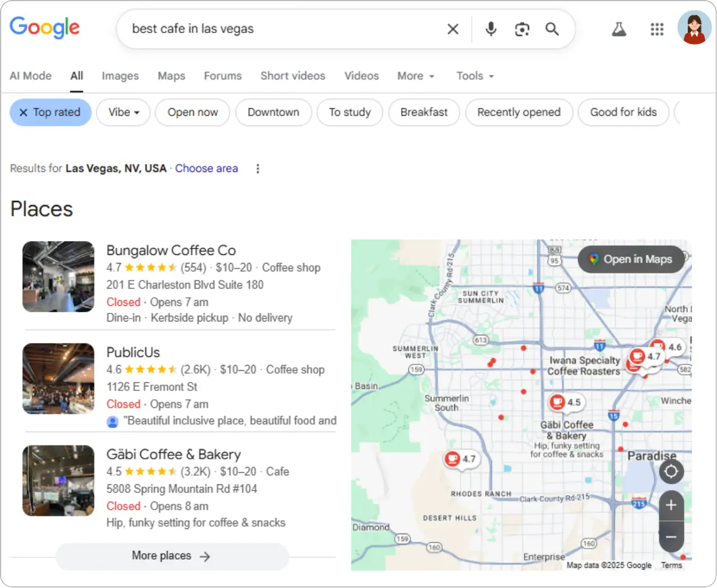
Task: Click the map locate-me target icon
Action: [671, 472]
